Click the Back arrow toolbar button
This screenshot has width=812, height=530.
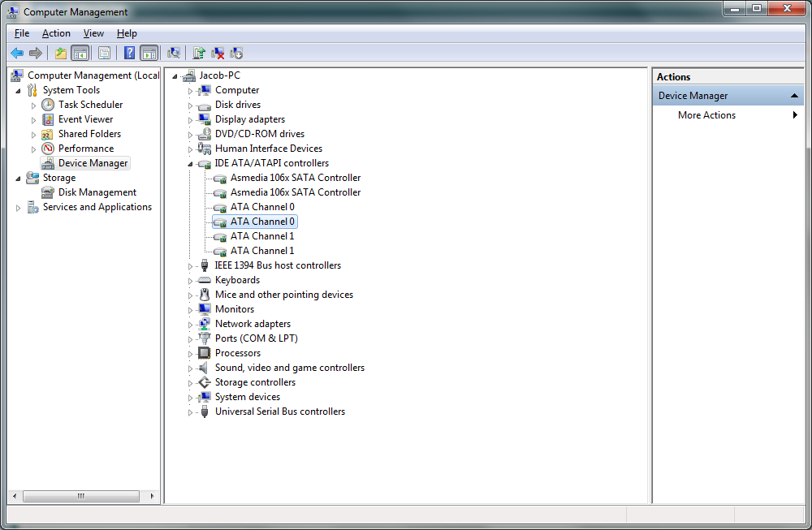tap(17, 53)
